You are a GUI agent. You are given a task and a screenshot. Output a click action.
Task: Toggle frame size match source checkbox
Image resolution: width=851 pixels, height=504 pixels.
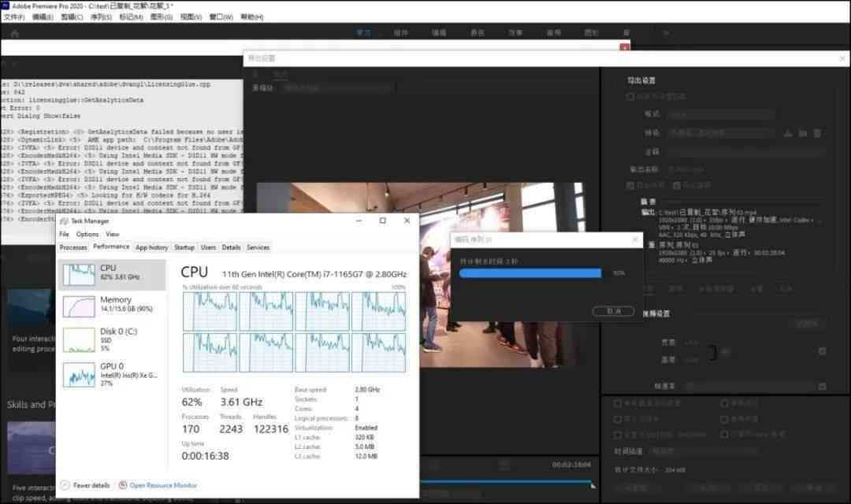[x=822, y=351]
